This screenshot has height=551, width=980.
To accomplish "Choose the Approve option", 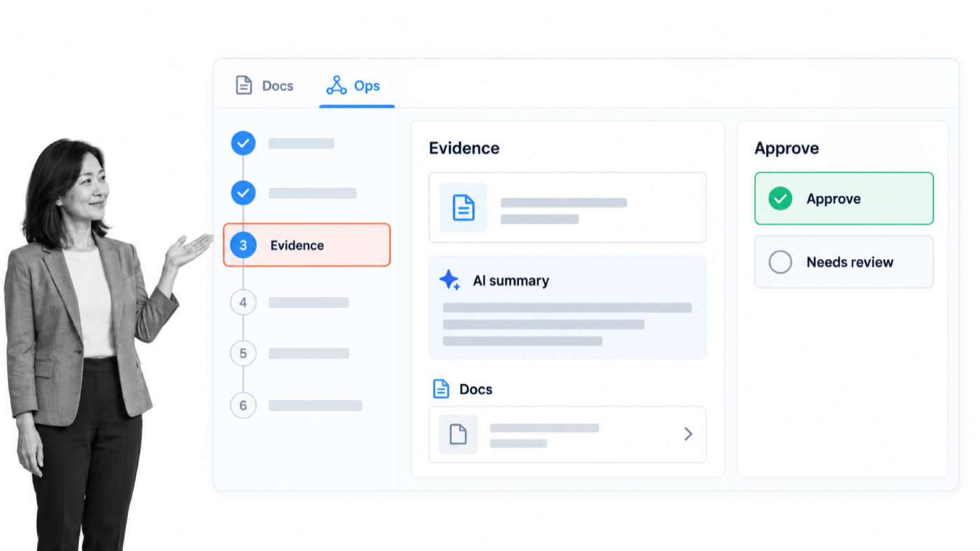I will [844, 199].
